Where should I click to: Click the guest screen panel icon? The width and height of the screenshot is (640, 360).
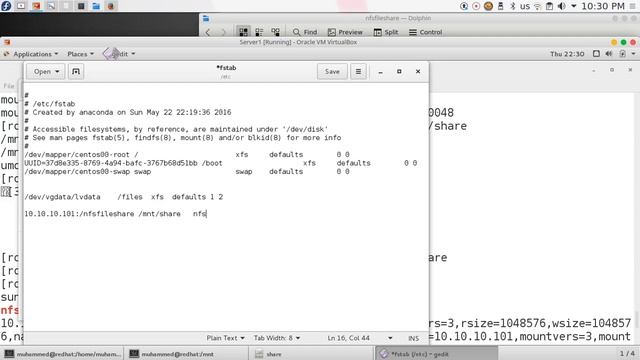[596, 53]
